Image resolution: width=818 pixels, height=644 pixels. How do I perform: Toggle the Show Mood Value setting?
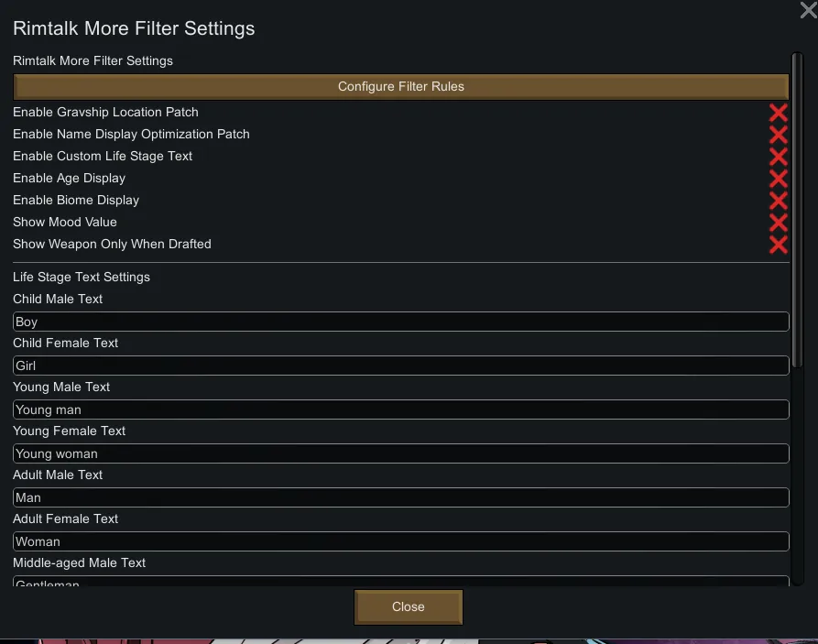click(x=778, y=223)
